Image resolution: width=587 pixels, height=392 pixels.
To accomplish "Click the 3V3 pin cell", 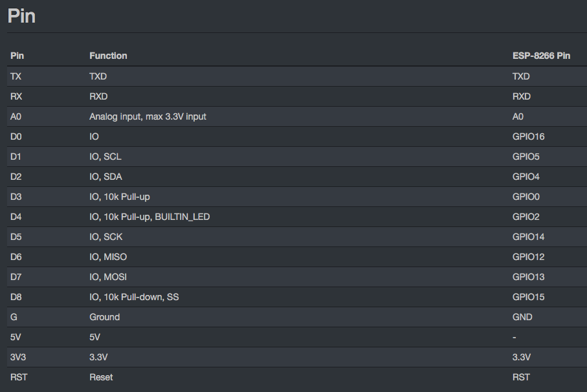I will pyautogui.click(x=18, y=357).
